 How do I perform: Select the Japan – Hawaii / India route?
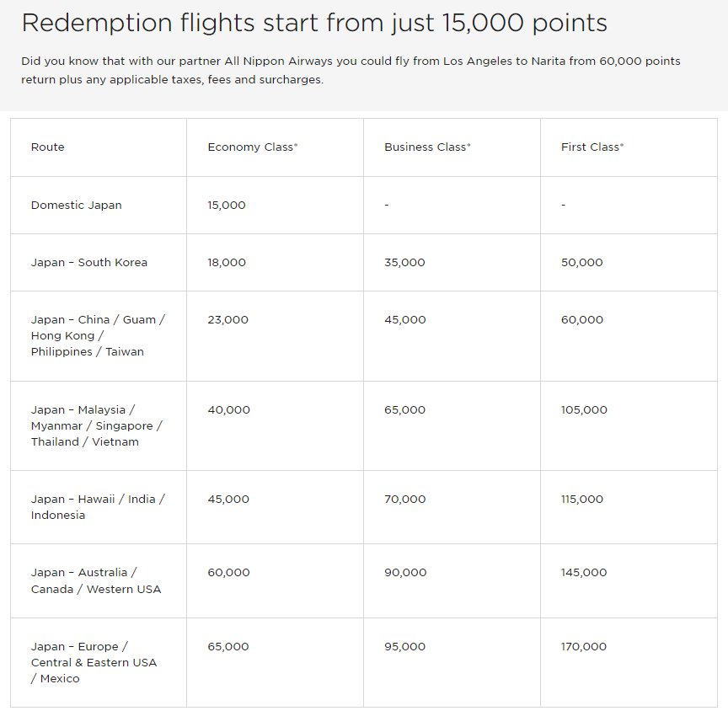98,507
